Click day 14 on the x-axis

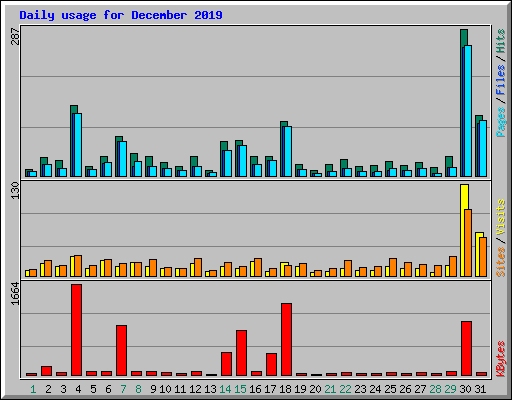click(225, 389)
